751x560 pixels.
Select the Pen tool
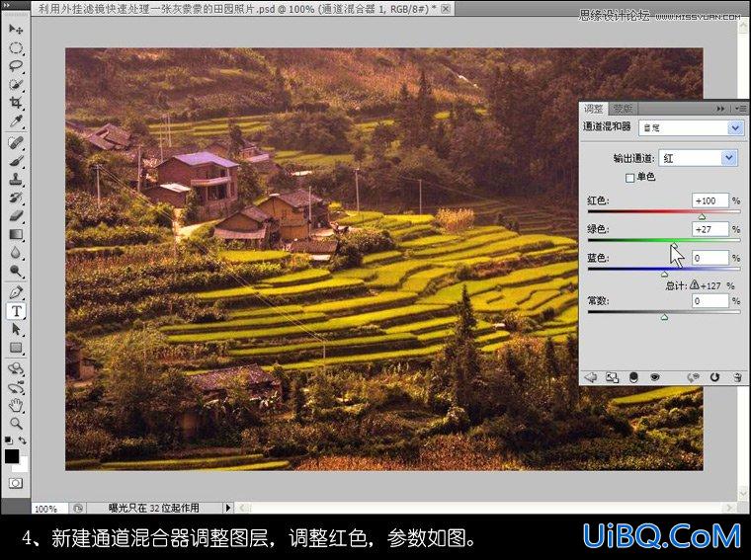[x=16, y=292]
